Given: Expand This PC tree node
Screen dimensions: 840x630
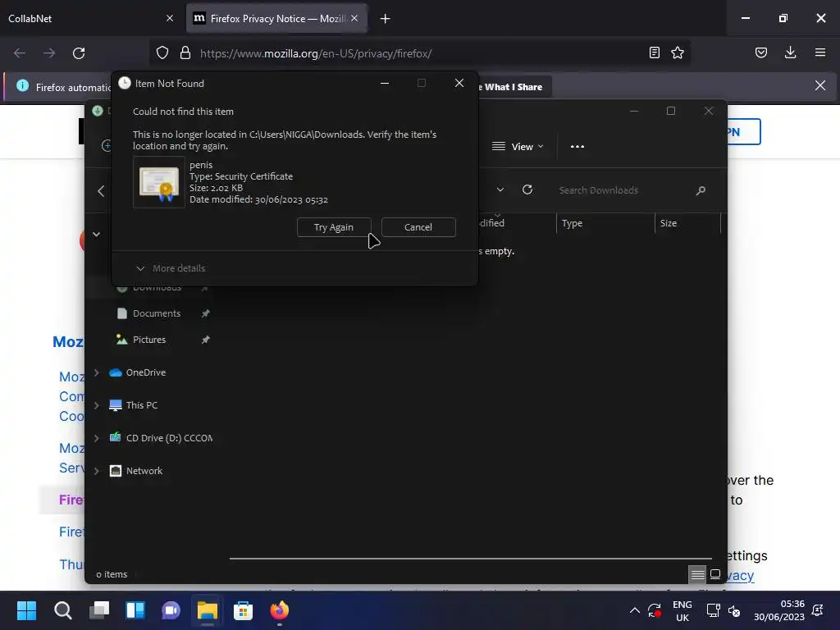Looking at the screenshot, I should 97,405.
